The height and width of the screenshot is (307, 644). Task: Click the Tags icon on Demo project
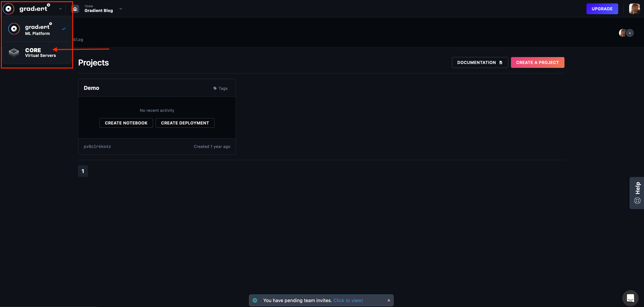pos(215,88)
